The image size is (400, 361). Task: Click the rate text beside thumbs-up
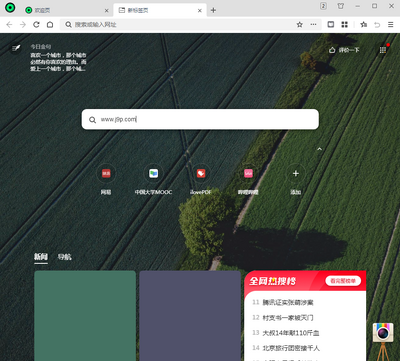point(349,50)
